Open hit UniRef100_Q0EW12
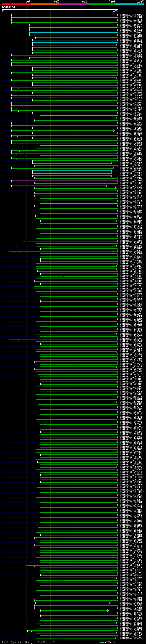The height and width of the screenshot is (644, 146). (x=131, y=603)
